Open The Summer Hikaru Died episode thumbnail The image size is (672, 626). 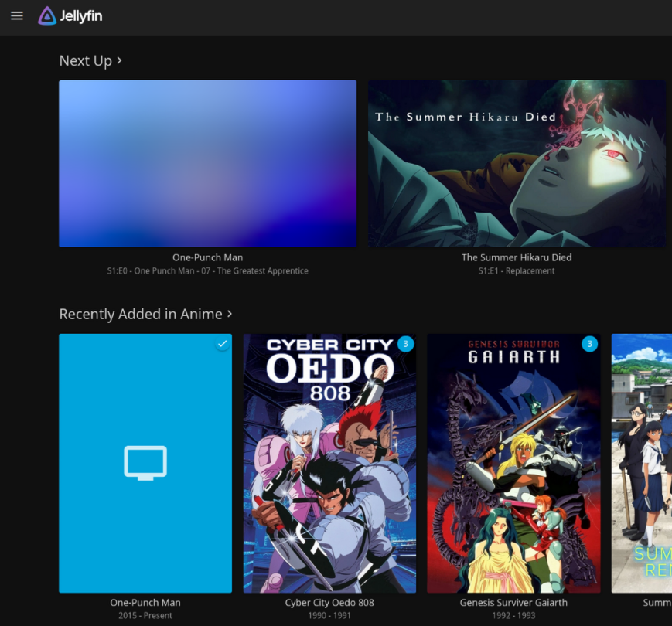click(517, 164)
